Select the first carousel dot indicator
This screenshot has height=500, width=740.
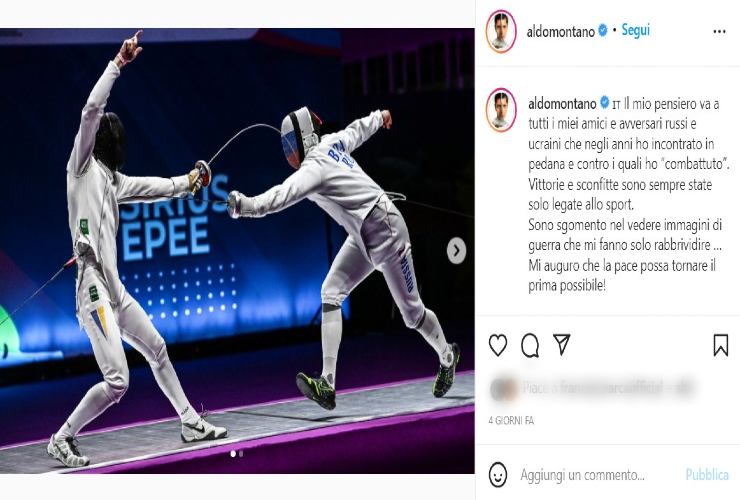tap(233, 454)
